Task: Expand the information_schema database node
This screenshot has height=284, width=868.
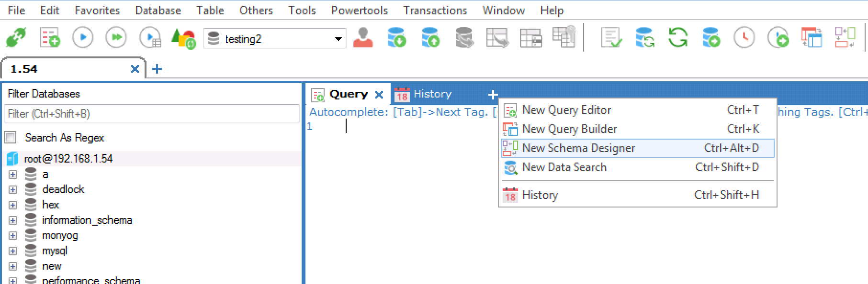Action: (13, 220)
